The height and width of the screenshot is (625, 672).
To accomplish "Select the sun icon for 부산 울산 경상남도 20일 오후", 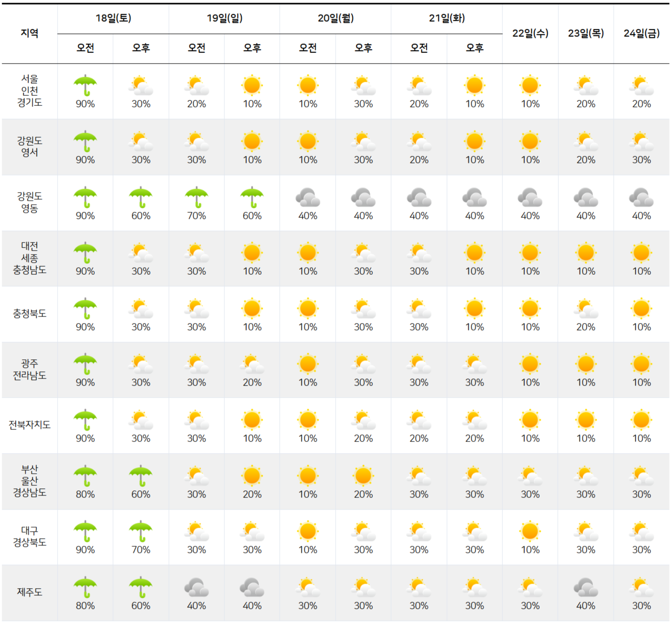I will (363, 476).
